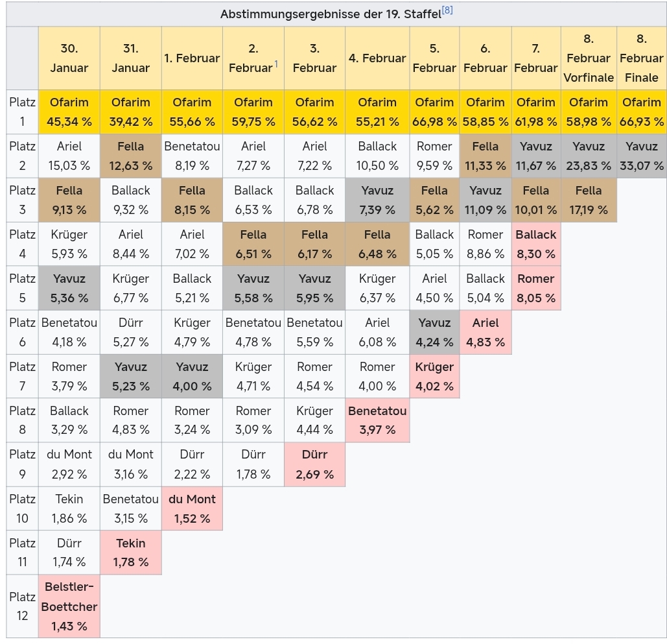
Task: Click the Ariel 4,83 % cell
Action: 486,332
